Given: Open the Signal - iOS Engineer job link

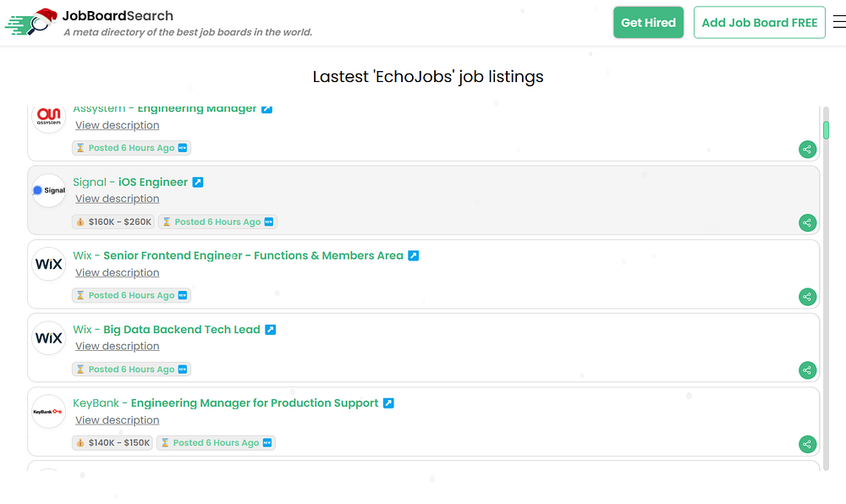Looking at the screenshot, I should click(x=130, y=182).
